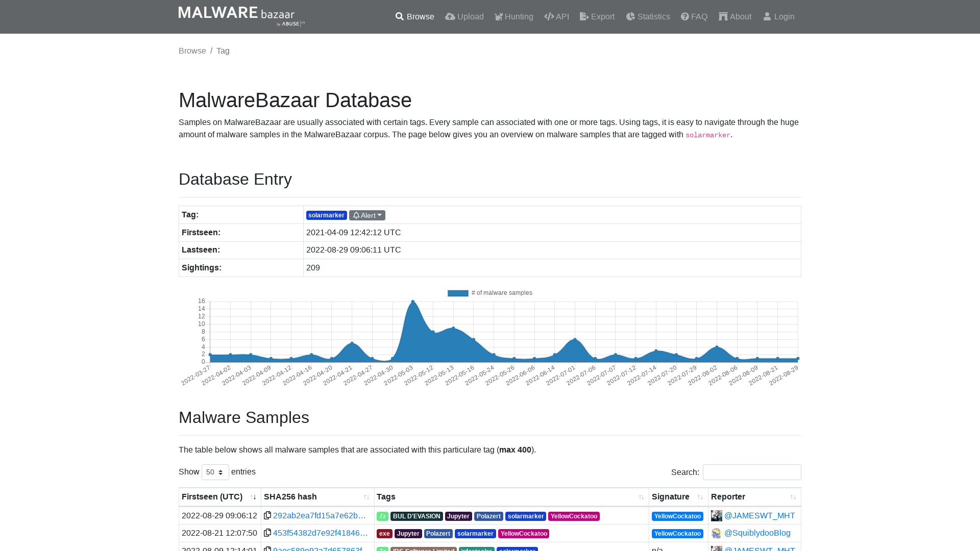Click the 7z tag in first row
The image size is (980, 551).
click(x=382, y=516)
